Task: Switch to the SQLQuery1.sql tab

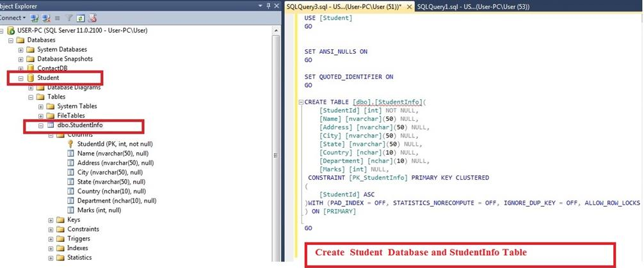Action: 473,6
